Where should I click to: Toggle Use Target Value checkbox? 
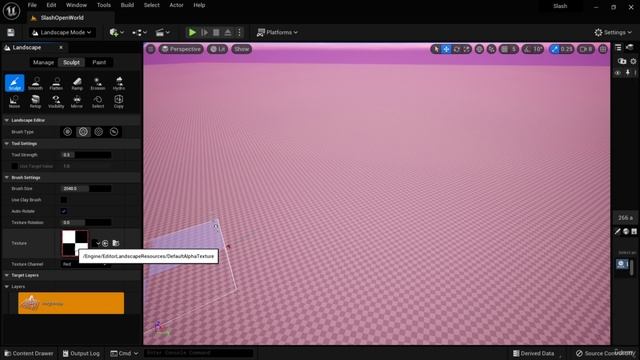(x=15, y=166)
